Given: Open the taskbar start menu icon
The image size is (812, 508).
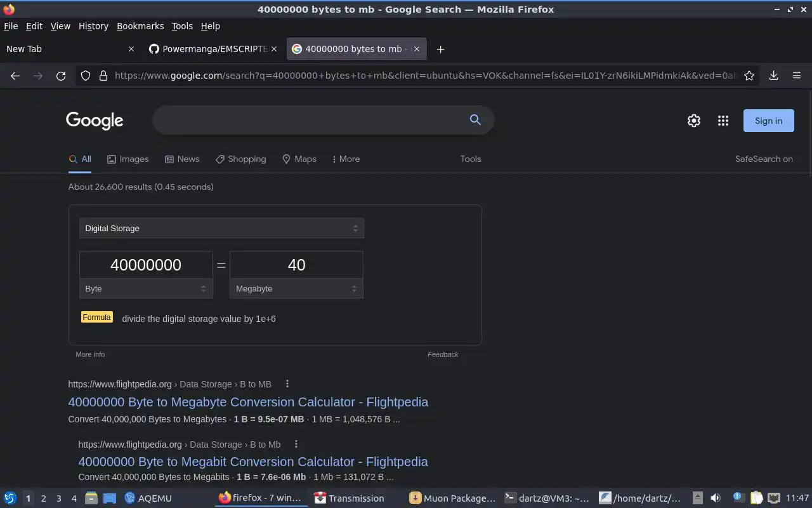Looking at the screenshot, I should 10,498.
